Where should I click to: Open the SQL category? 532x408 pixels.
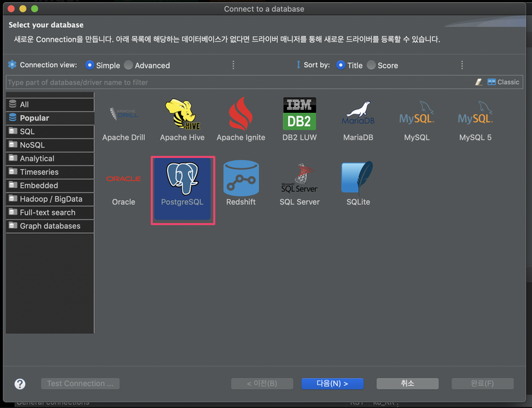coord(50,132)
